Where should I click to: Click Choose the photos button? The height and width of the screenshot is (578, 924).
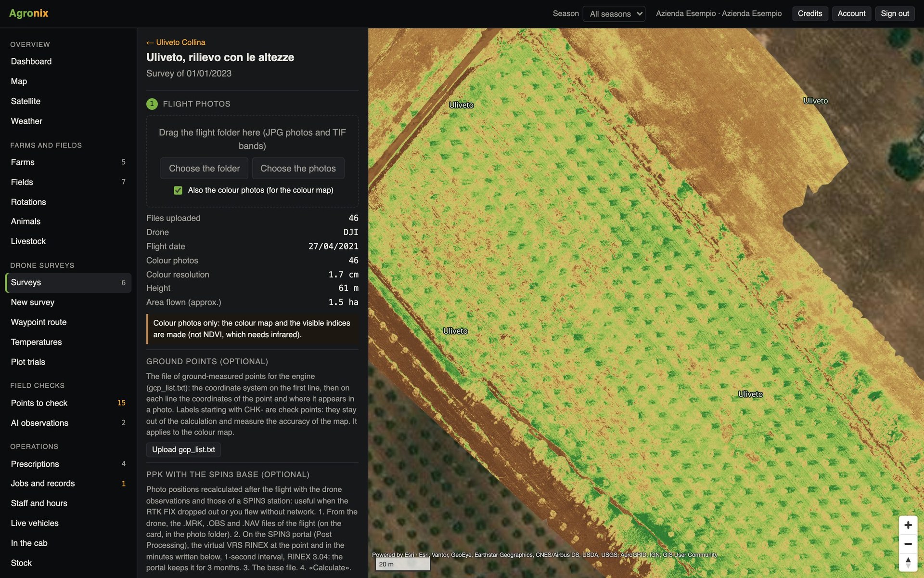pyautogui.click(x=298, y=169)
